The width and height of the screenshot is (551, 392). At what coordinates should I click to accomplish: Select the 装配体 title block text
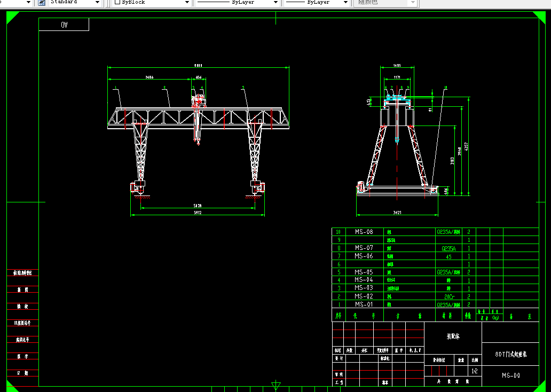(x=453, y=336)
